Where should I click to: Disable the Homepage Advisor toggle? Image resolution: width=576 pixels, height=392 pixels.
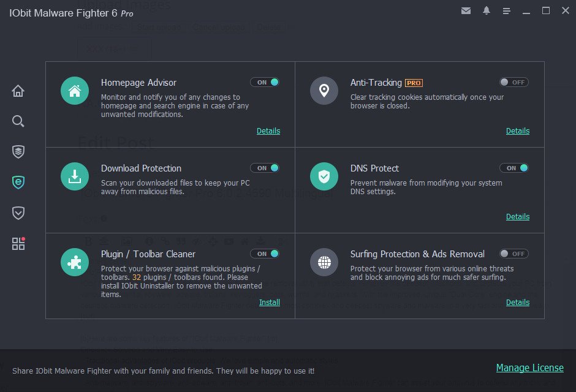[265, 82]
